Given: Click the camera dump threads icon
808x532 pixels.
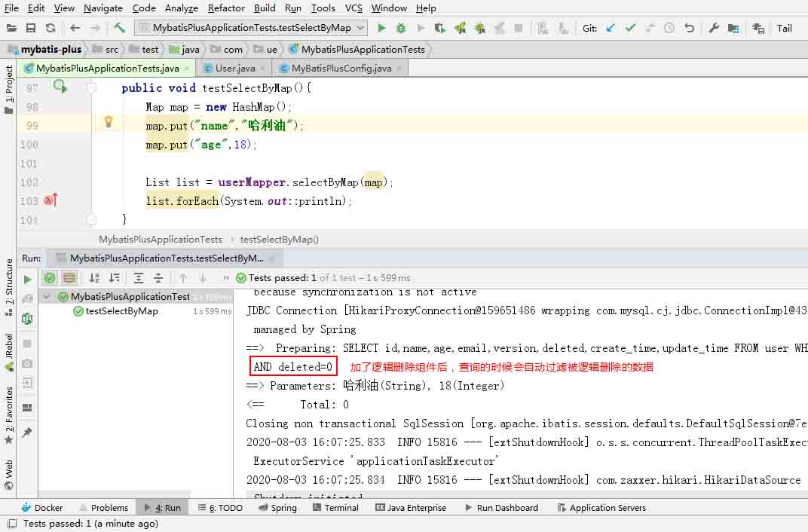Looking at the screenshot, I should point(27,363).
